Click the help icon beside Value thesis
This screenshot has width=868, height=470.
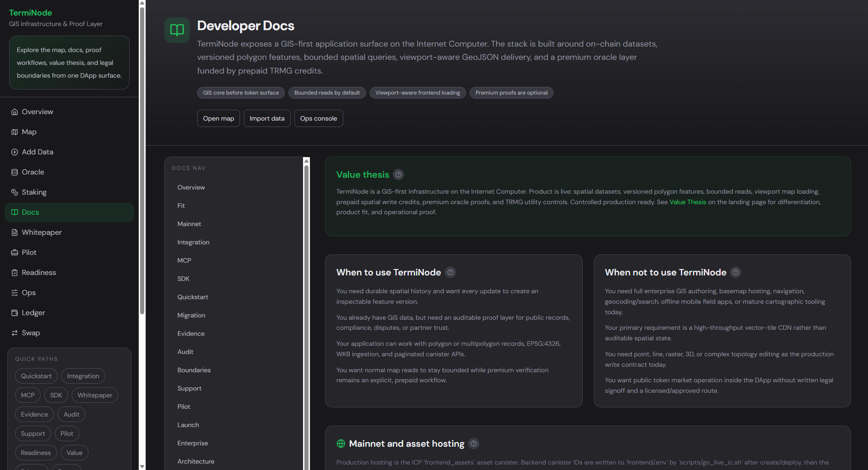[x=398, y=174]
